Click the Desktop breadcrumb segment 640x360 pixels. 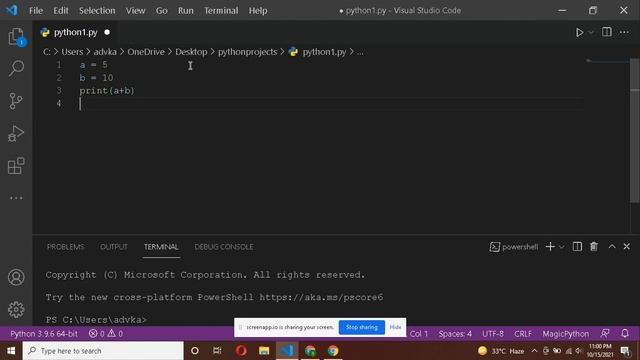[x=191, y=52]
